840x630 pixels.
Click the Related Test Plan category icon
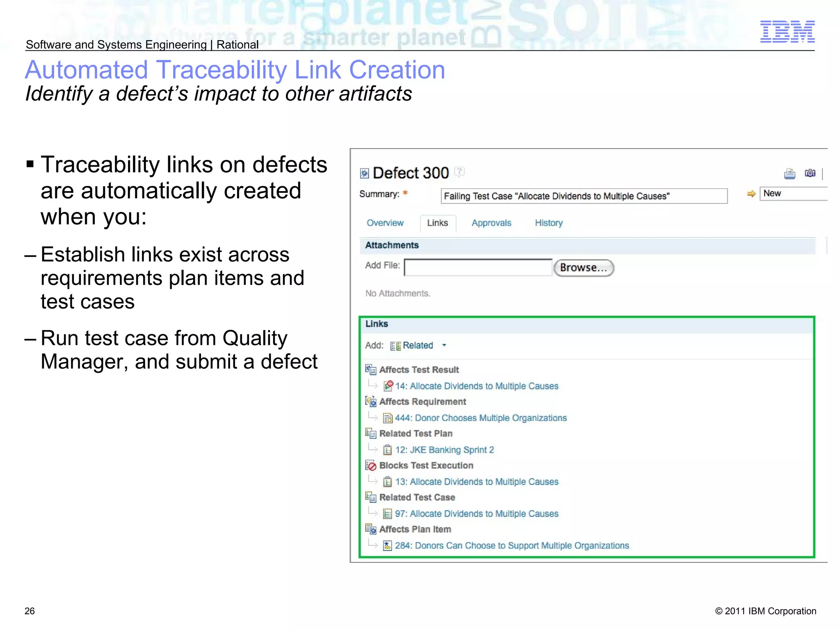pyautogui.click(x=371, y=433)
